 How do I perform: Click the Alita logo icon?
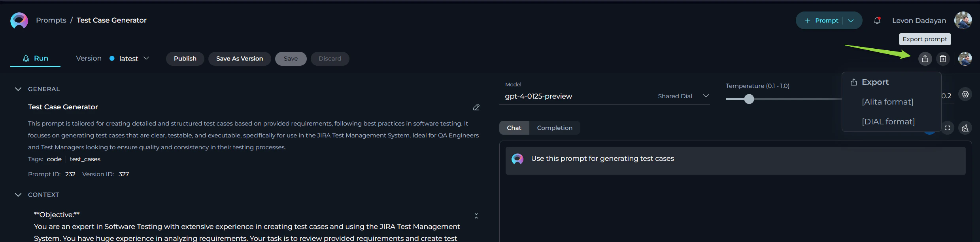click(19, 21)
